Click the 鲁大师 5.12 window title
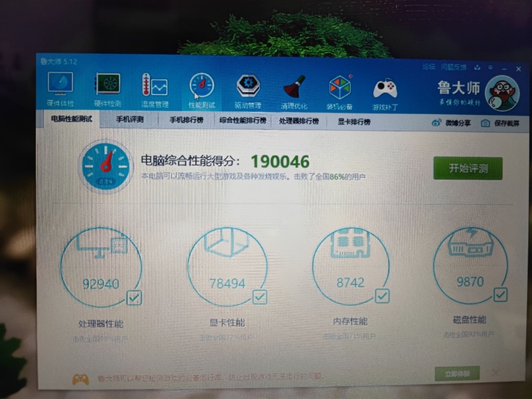The image size is (532, 399). point(58,61)
